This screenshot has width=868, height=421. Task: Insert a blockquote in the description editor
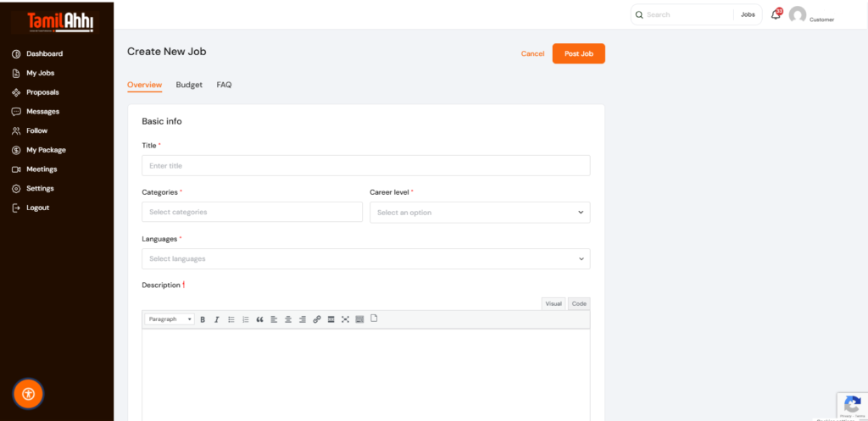pos(259,319)
